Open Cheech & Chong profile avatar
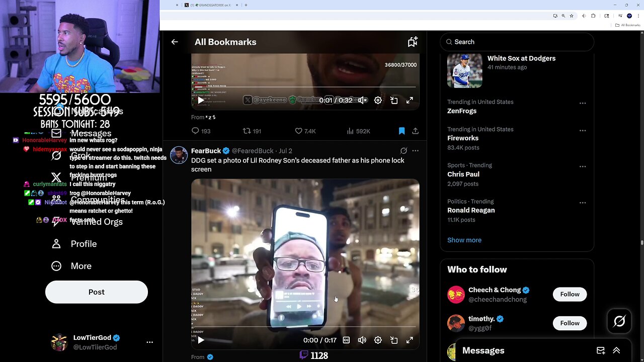Viewport: 644px width, 362px height. pos(456,295)
